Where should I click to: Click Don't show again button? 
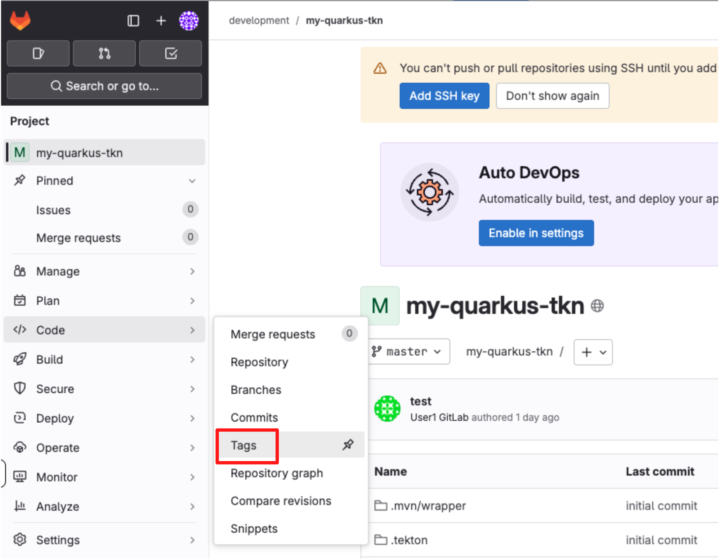pos(552,96)
